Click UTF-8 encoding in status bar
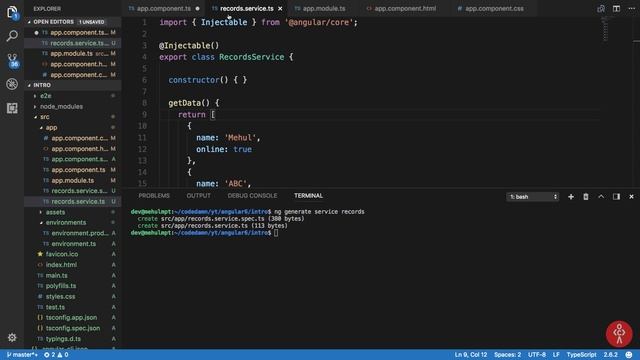 pyautogui.click(x=537, y=355)
